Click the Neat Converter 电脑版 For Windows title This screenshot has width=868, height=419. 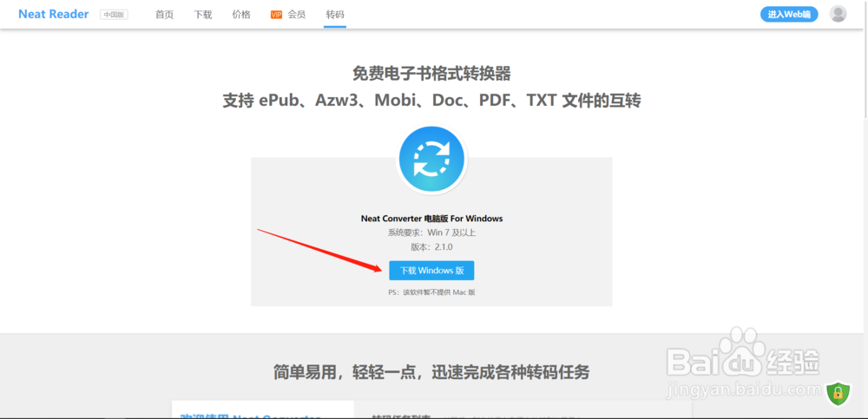coord(431,219)
